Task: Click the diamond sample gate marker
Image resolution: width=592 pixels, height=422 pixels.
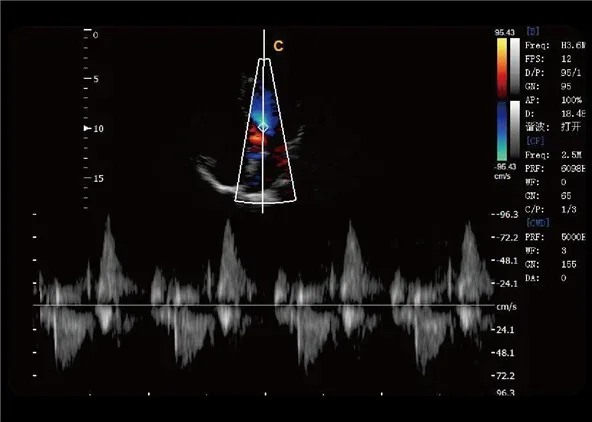Action: pyautogui.click(x=264, y=128)
